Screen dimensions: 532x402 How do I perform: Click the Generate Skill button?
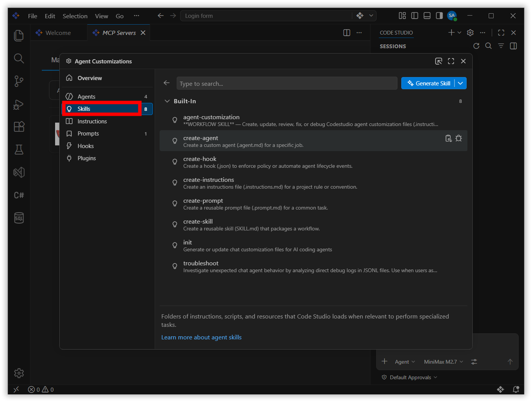[x=428, y=83]
